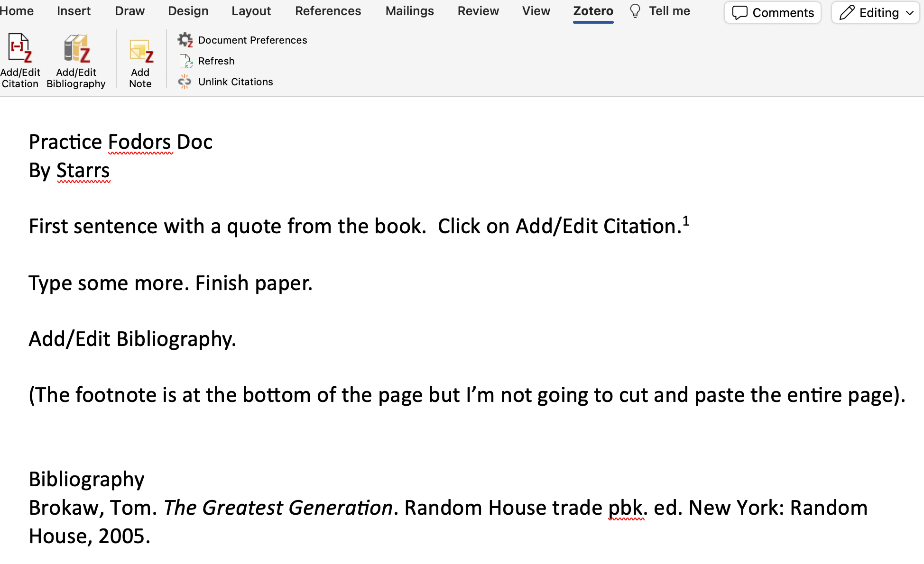Switch to the Mailings tab
Screen dimensions: 924x564
coord(409,11)
